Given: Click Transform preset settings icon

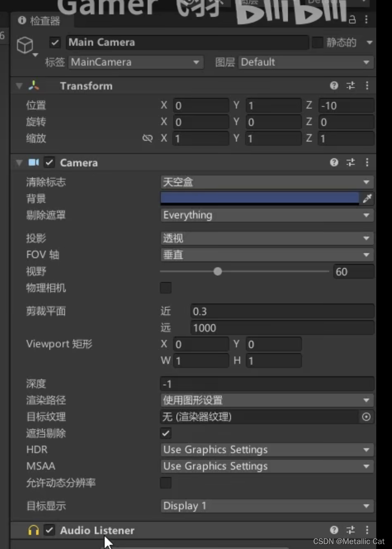Looking at the screenshot, I should pos(351,85).
